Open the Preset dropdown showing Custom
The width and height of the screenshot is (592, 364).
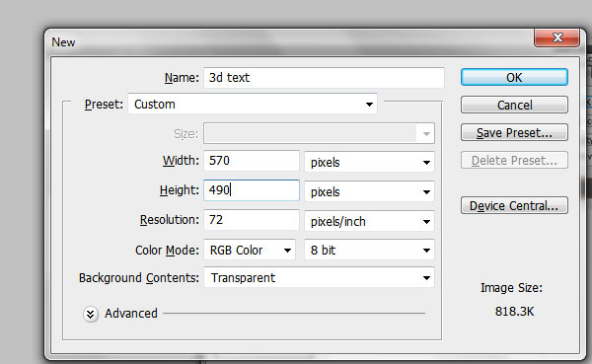pyautogui.click(x=253, y=105)
